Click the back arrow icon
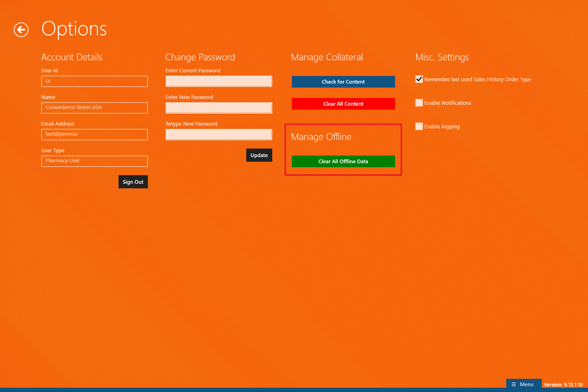The image size is (588, 392). (x=21, y=30)
